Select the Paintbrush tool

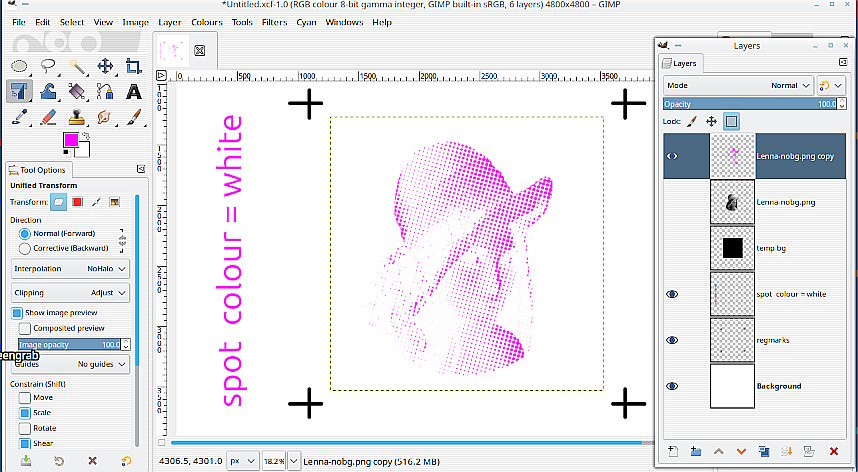[134, 116]
